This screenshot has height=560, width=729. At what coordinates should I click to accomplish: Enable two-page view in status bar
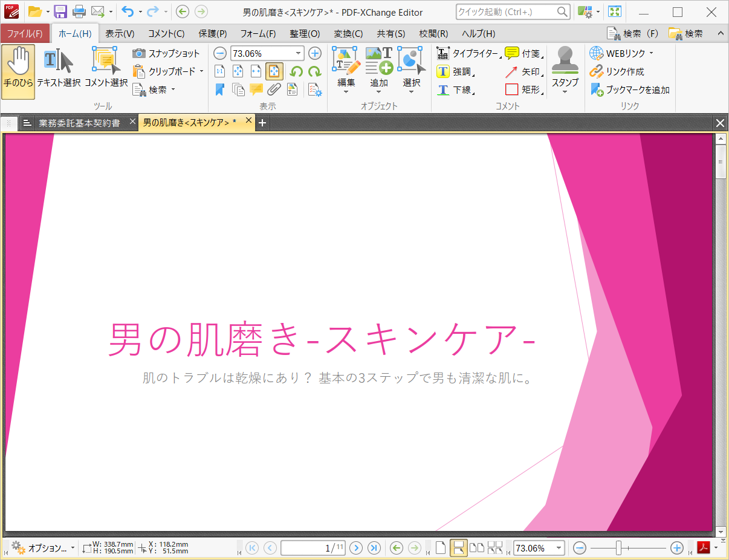(477, 547)
